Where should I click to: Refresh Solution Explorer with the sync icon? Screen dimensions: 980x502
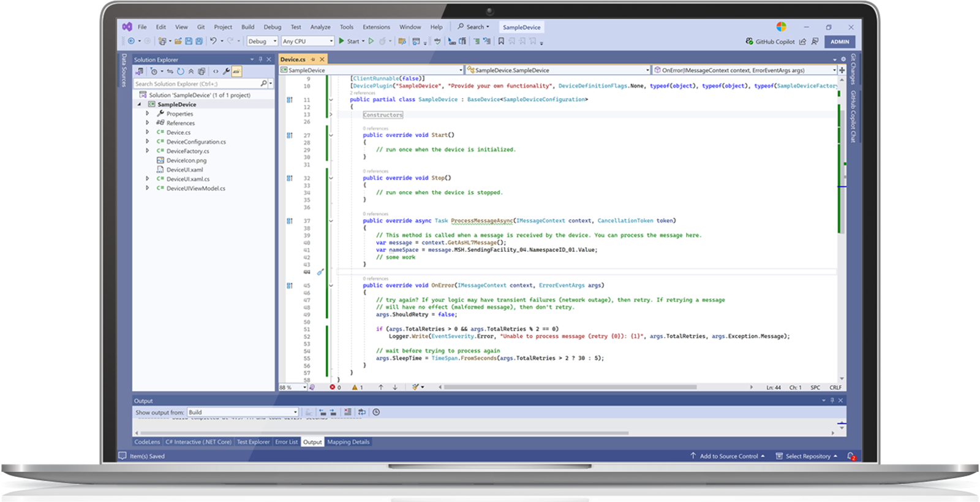(x=181, y=71)
